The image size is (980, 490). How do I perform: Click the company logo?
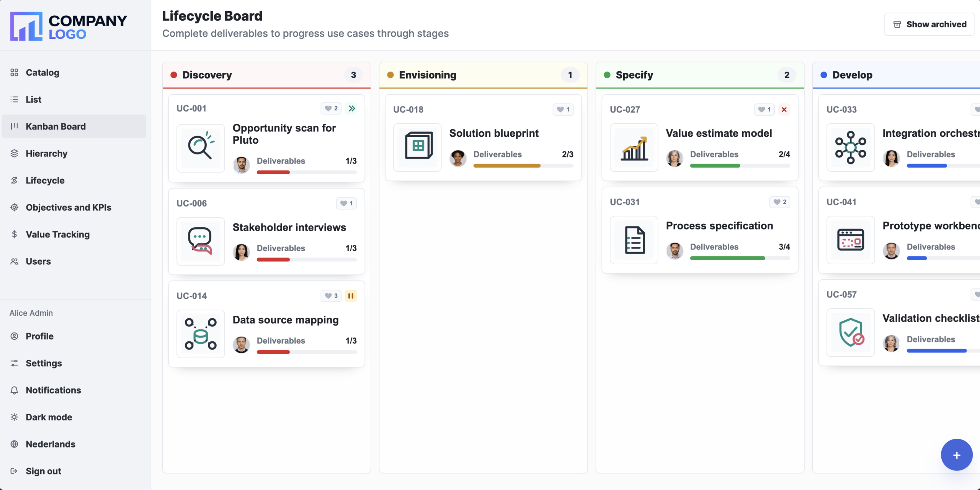pyautogui.click(x=68, y=26)
